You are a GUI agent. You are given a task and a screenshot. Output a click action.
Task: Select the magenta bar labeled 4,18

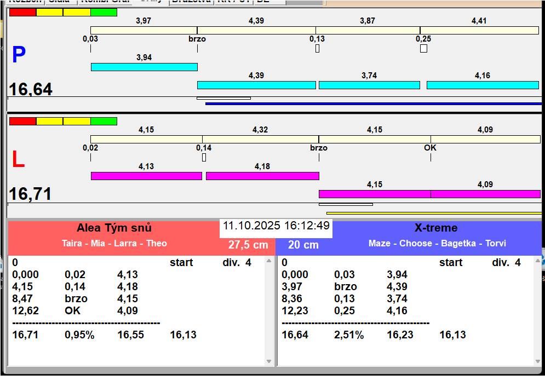(262, 176)
